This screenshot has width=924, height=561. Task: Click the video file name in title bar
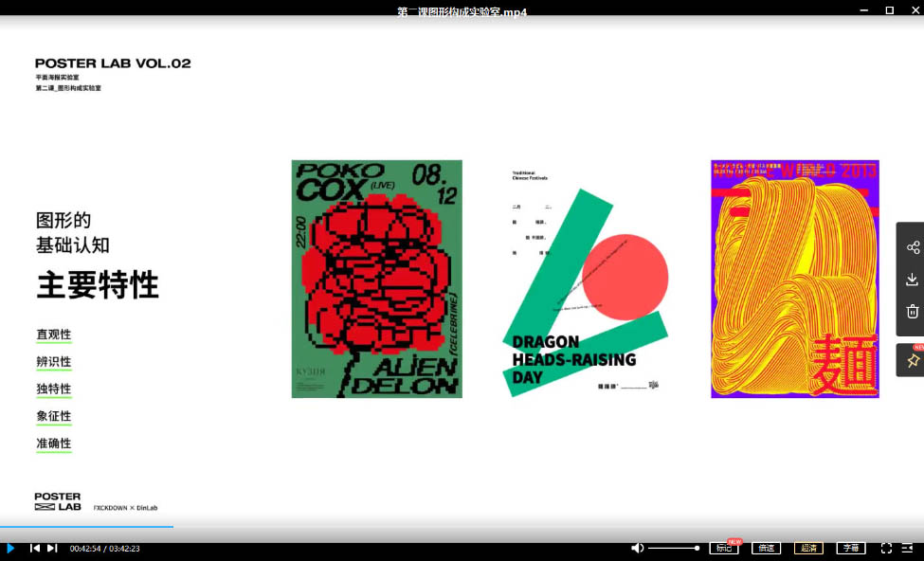462,11
